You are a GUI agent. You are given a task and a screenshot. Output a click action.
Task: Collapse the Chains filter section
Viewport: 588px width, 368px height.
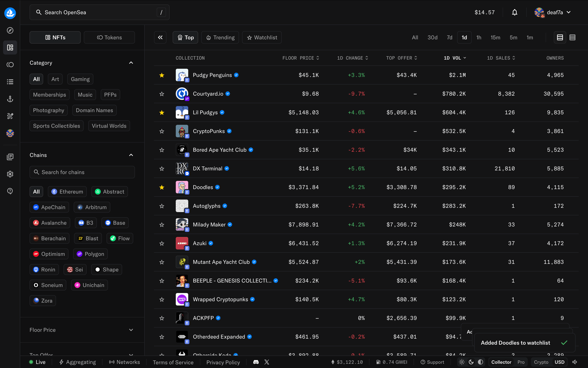[x=131, y=155]
